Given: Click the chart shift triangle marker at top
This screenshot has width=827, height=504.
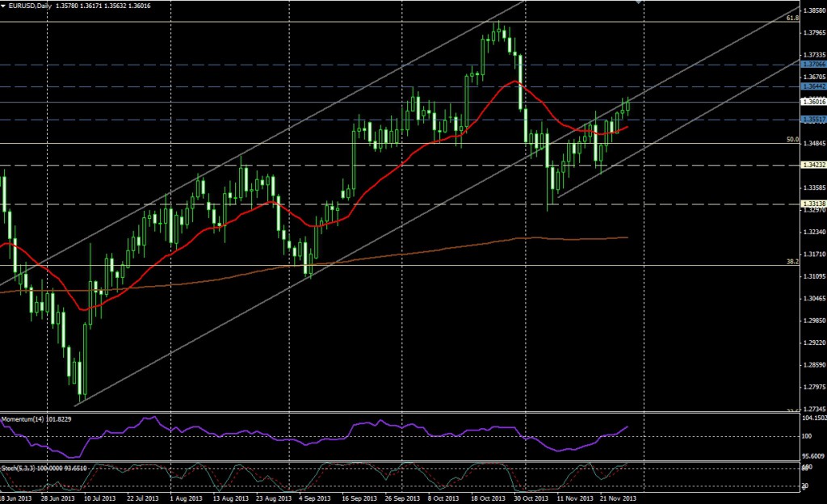Looking at the screenshot, I should (x=639, y=2).
